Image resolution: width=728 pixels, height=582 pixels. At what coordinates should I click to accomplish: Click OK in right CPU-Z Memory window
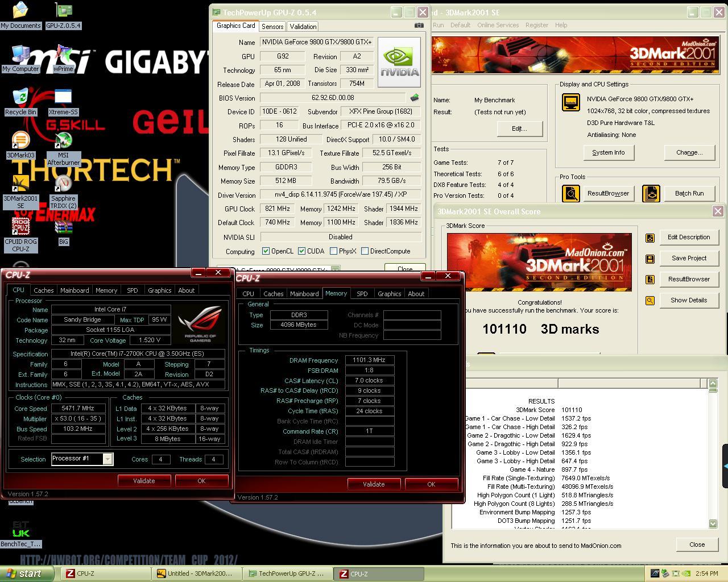[x=431, y=484]
